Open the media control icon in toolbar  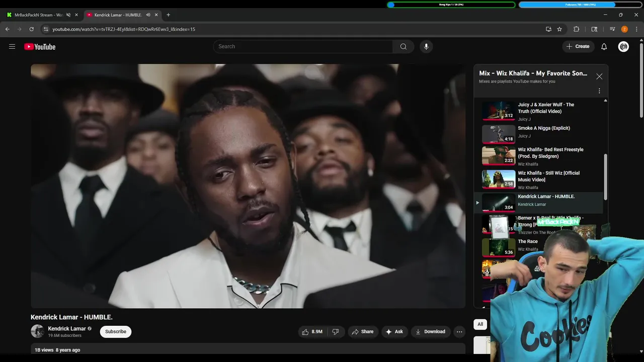click(x=612, y=29)
